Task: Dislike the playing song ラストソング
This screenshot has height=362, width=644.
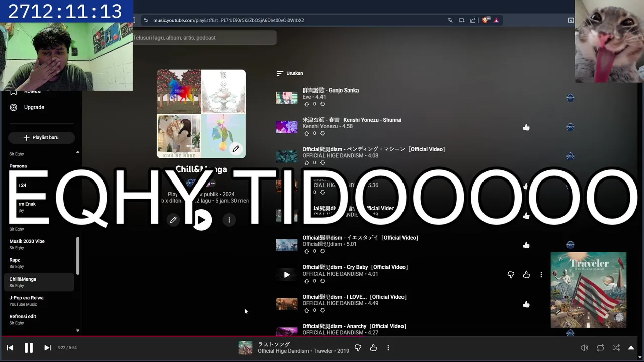Action: pyautogui.click(x=358, y=348)
